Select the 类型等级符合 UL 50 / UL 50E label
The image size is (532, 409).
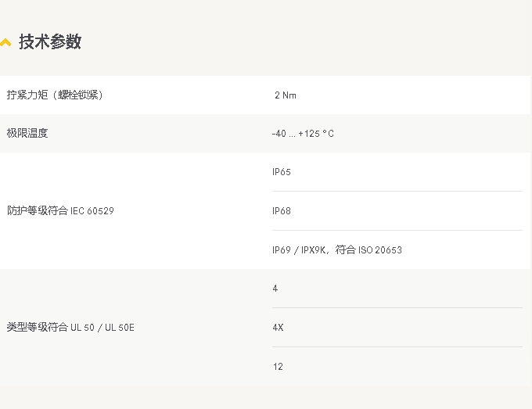70,327
